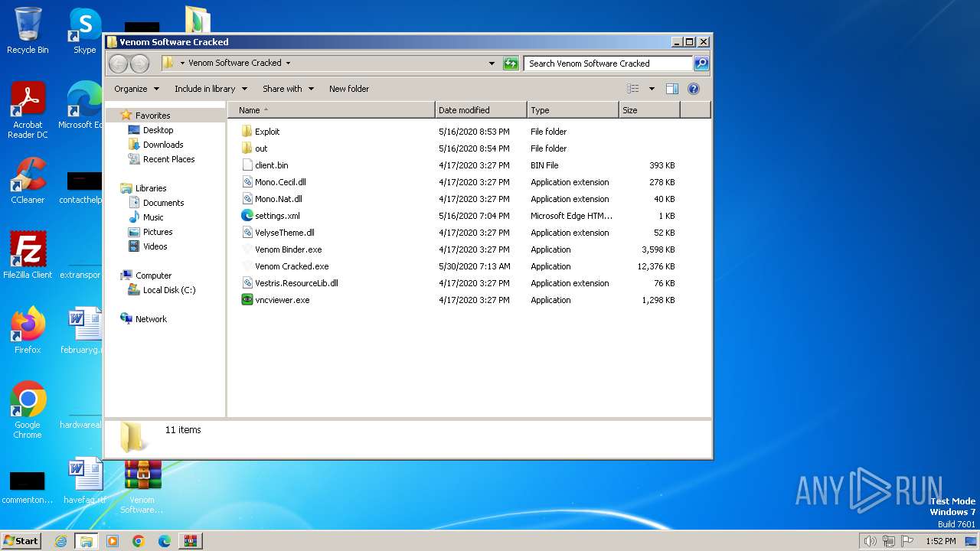Select Libraries in navigation pane
The width and height of the screenshot is (980, 551).
pyautogui.click(x=151, y=188)
